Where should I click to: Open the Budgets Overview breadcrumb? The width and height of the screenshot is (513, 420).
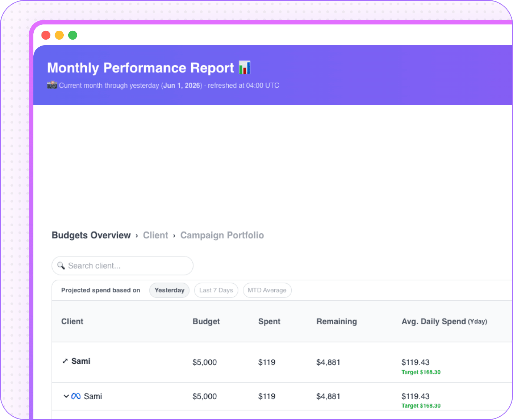click(x=91, y=235)
